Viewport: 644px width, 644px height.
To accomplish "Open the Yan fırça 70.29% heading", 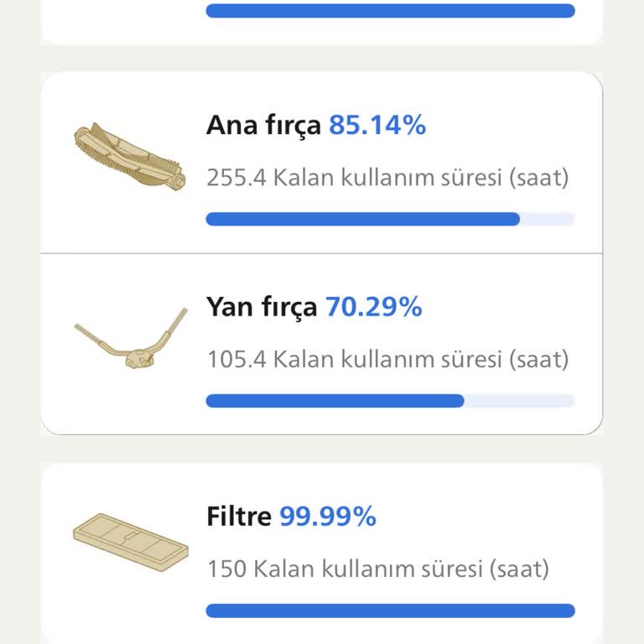I will point(314,308).
